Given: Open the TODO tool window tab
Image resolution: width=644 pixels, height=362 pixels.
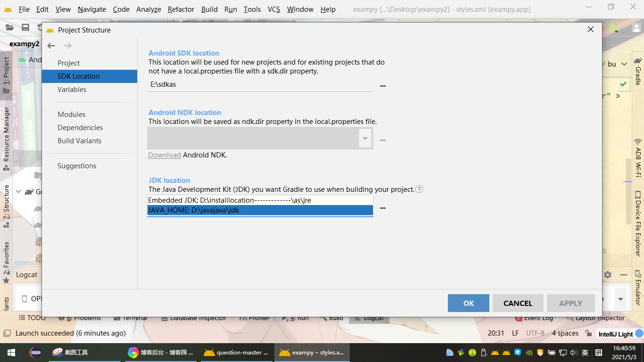Looking at the screenshot, I should (x=33, y=318).
